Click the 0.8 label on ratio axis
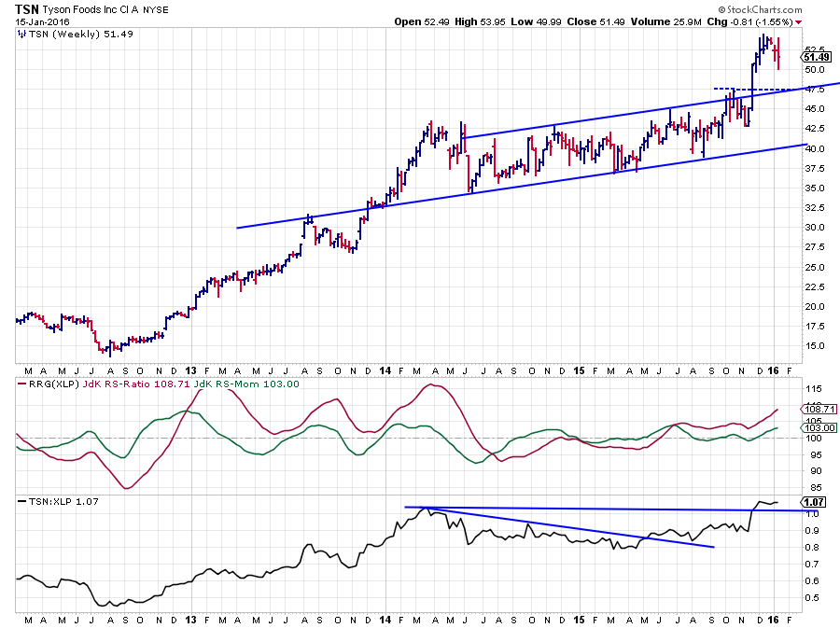The image size is (840, 628). point(812,548)
